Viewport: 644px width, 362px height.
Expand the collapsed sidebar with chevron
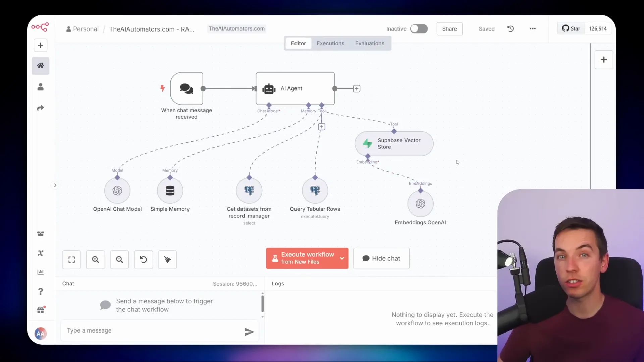(x=55, y=185)
